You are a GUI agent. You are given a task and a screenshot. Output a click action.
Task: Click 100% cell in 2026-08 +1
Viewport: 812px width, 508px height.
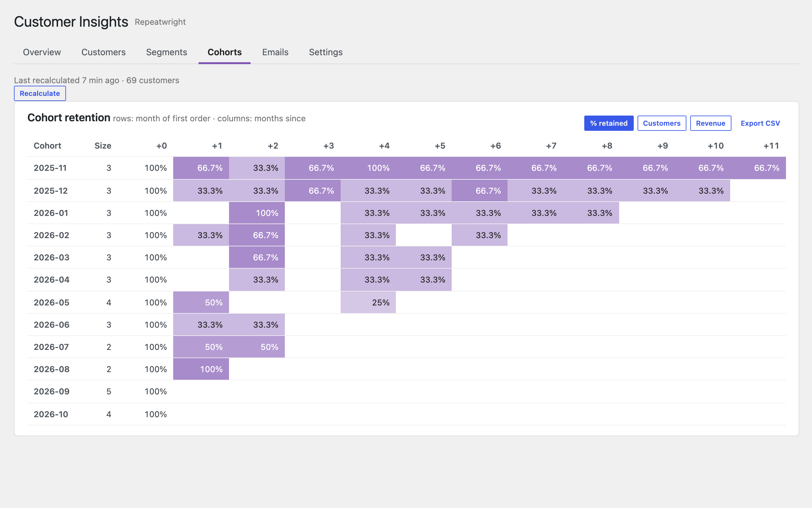click(201, 369)
